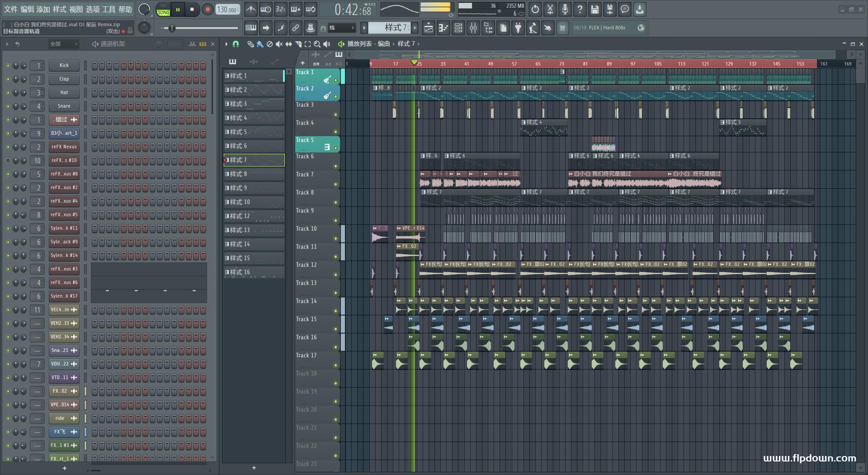The height and width of the screenshot is (475, 868).
Task: Click the metronome icon in the top toolbar
Action: (x=251, y=9)
